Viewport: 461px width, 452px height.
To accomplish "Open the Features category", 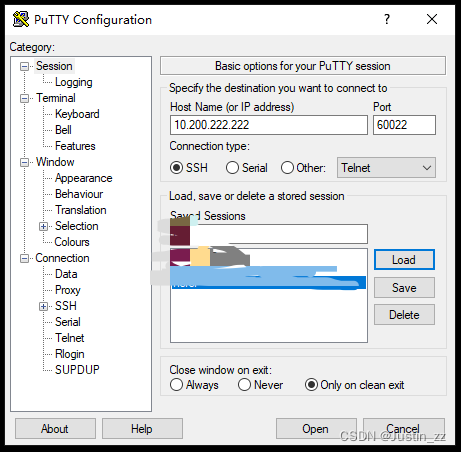I will point(75,146).
